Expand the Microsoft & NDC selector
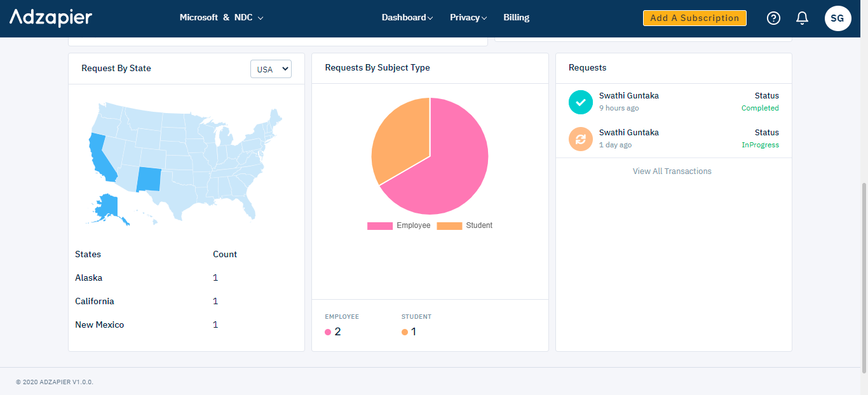 221,17
